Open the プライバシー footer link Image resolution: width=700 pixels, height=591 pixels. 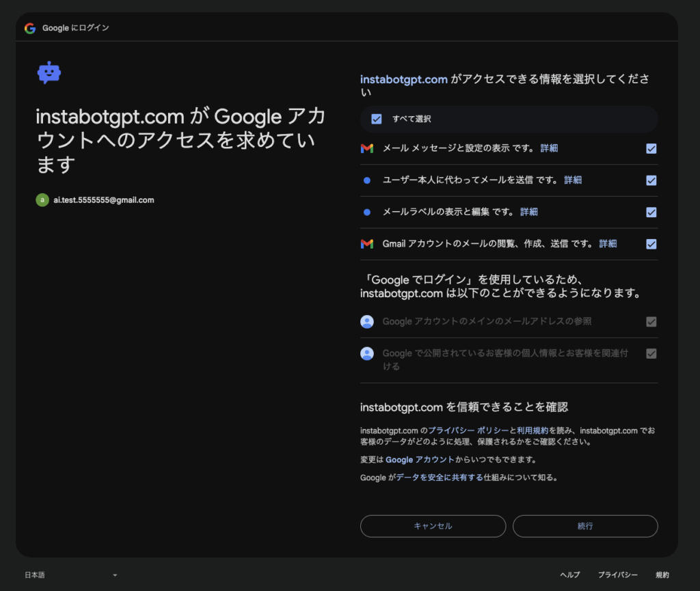click(618, 575)
